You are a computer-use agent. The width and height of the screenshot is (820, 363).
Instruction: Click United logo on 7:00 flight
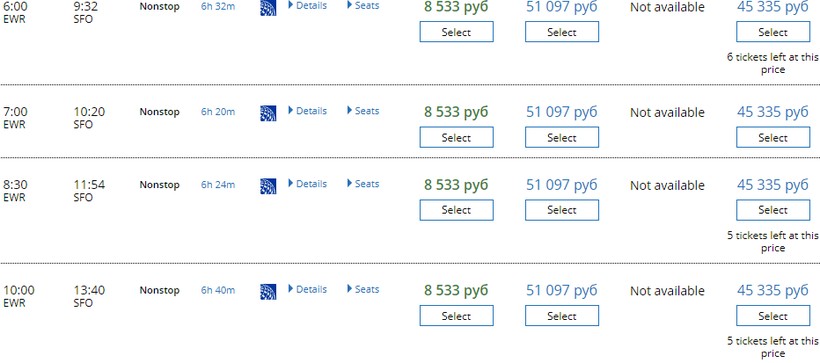coord(268,114)
